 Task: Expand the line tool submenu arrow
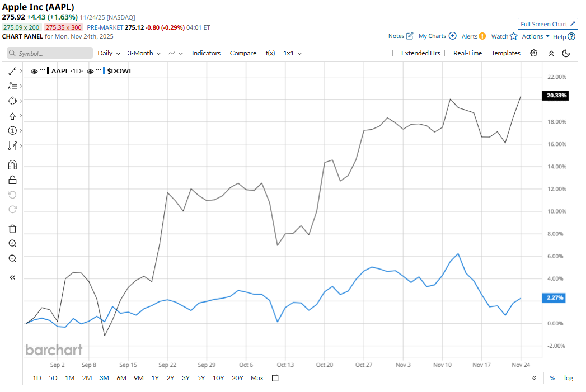[x=21, y=71]
